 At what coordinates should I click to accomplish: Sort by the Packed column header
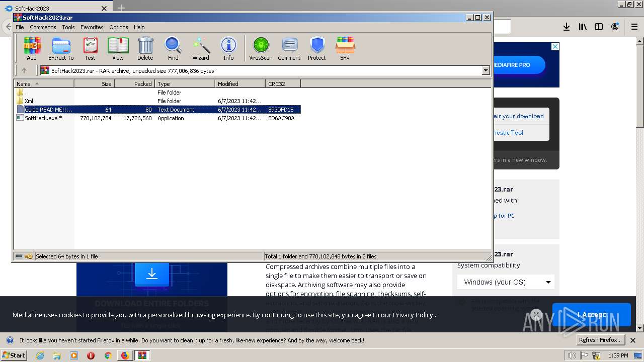tap(135, 84)
